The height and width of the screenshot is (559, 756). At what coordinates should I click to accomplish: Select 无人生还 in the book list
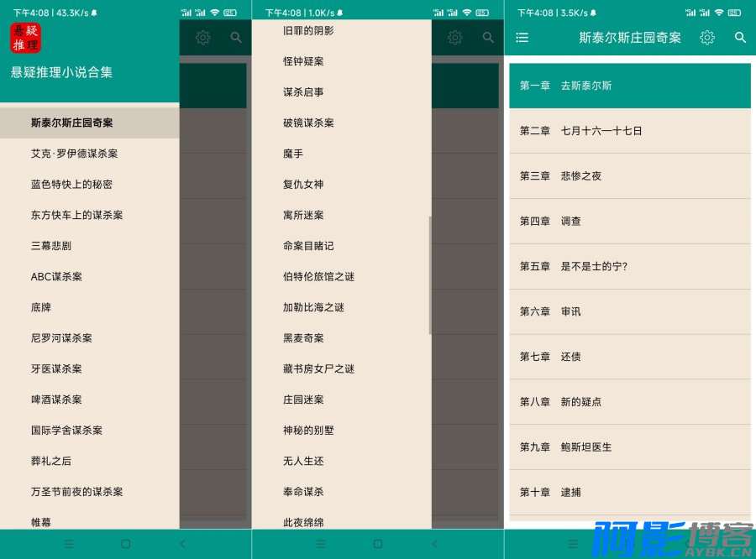coord(303,461)
